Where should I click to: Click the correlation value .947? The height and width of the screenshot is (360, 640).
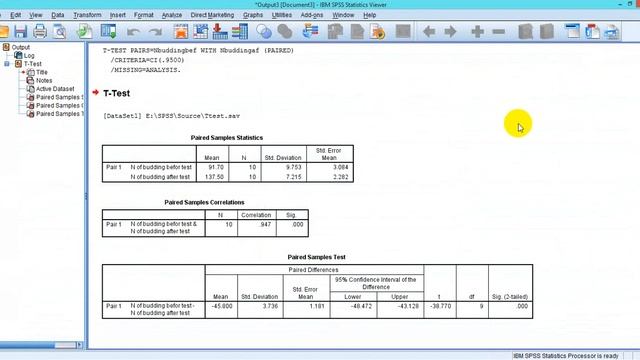(x=265, y=224)
